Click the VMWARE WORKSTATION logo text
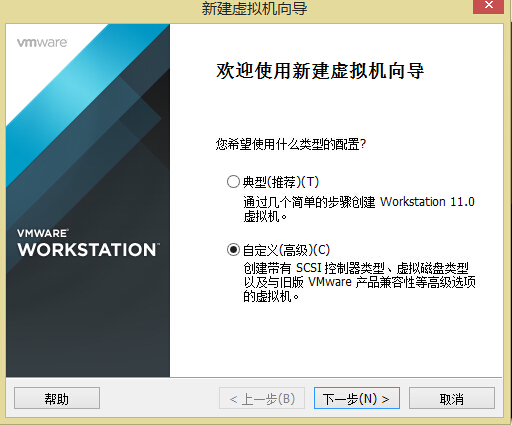512x425 pixels. pos(88,243)
